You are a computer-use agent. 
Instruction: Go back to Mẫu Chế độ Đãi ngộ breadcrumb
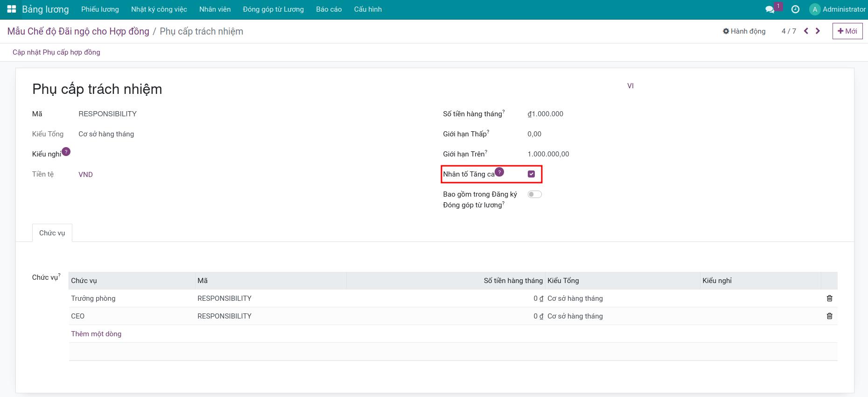tap(78, 31)
